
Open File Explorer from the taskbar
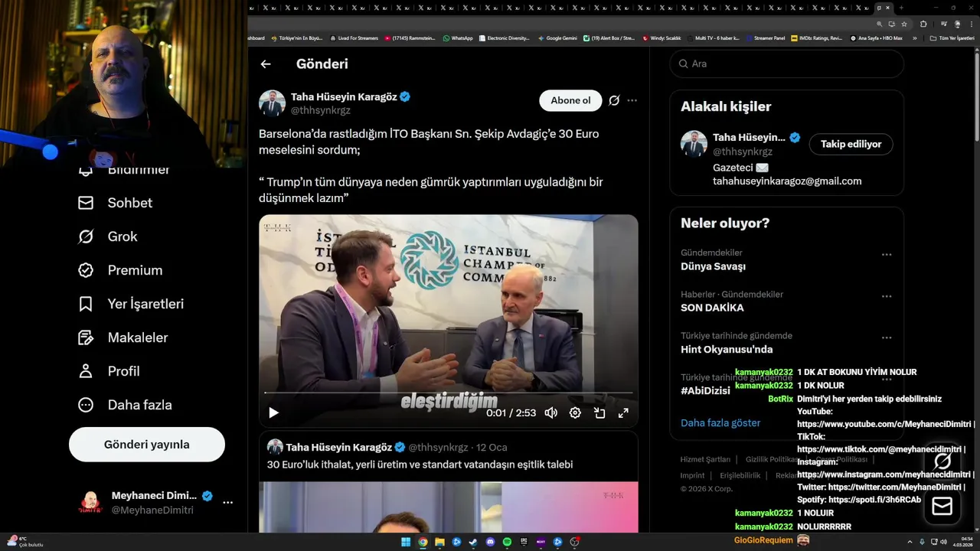439,542
